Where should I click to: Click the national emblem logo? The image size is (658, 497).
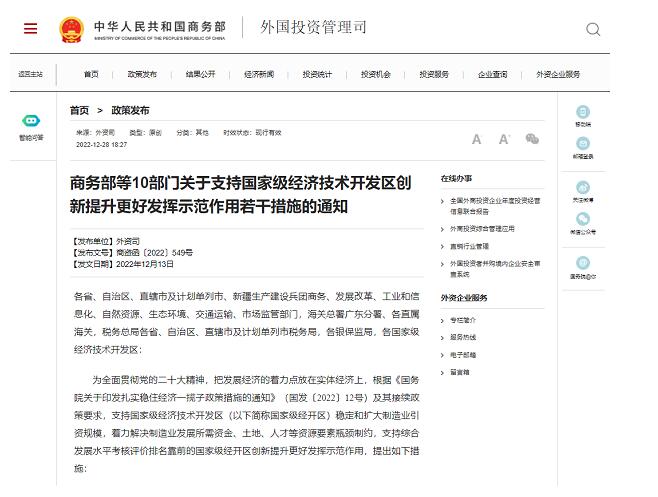[72, 28]
